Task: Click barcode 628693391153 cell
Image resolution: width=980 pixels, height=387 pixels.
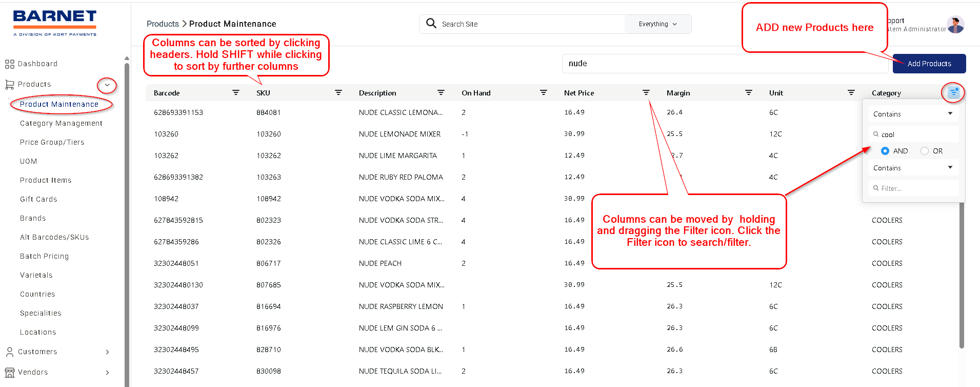Action: [178, 112]
